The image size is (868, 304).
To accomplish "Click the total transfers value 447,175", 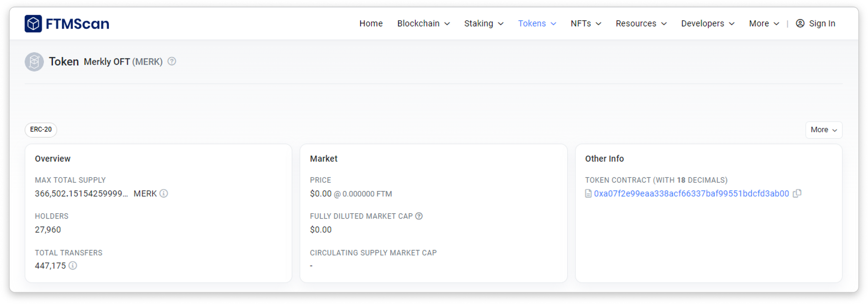I will 50,265.
